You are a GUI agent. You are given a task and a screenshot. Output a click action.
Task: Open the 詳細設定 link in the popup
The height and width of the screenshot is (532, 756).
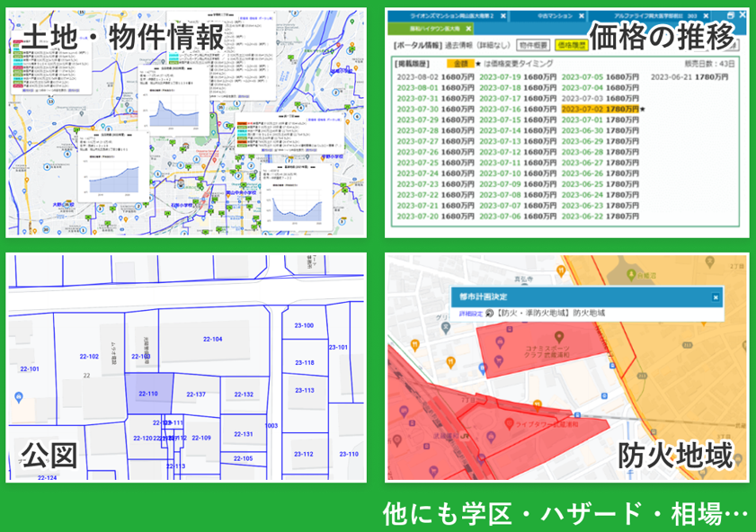(471, 313)
